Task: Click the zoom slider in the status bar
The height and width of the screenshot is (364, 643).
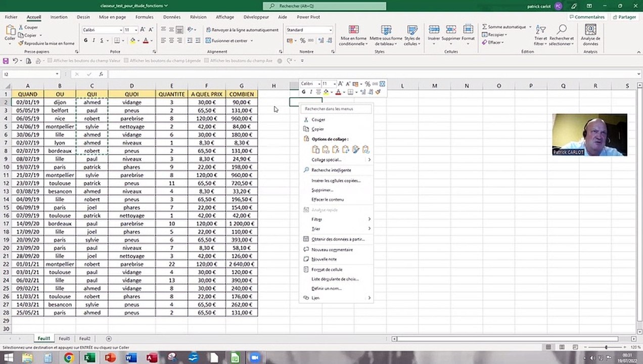Action: [606, 347]
